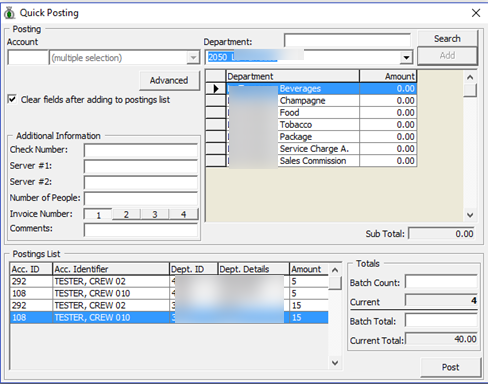Toggle Clear fields after adding checkbox
Screen dimensions: 488x384
coord(12,99)
